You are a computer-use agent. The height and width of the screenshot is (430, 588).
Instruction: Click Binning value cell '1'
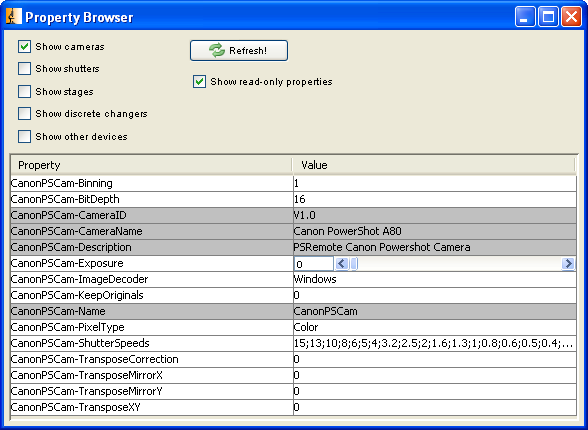435,183
